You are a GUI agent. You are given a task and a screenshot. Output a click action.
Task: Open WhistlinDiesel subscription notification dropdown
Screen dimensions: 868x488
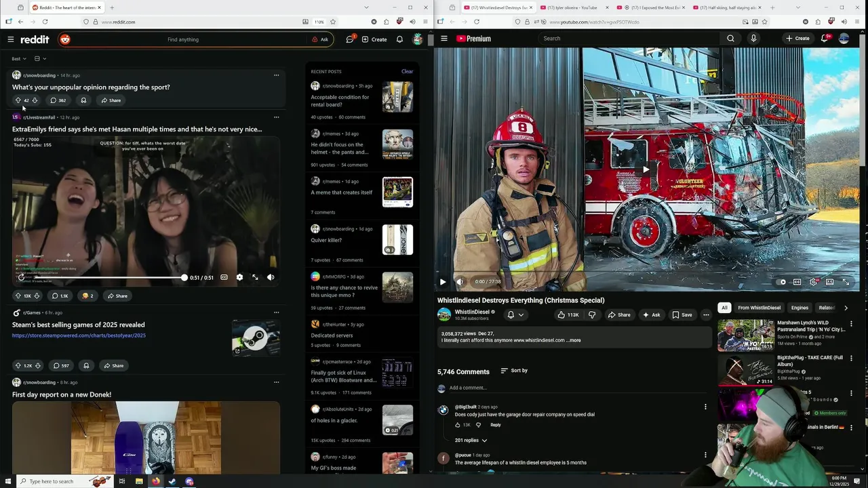(x=515, y=314)
